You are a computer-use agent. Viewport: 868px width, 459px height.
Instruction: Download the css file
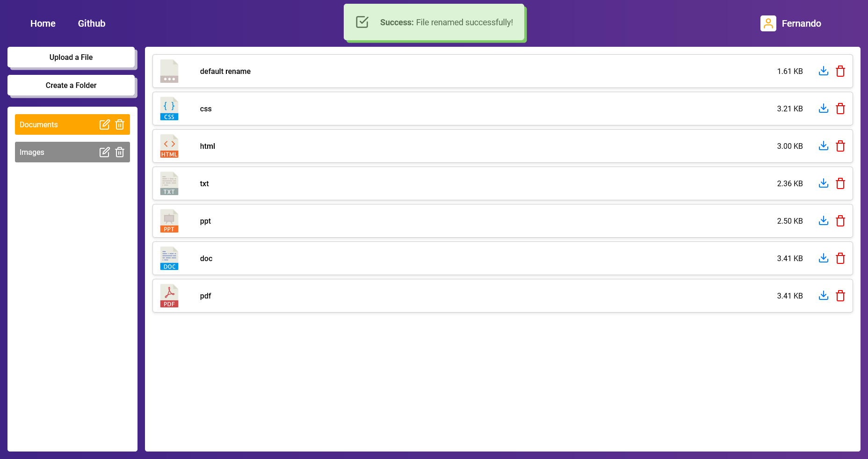823,109
